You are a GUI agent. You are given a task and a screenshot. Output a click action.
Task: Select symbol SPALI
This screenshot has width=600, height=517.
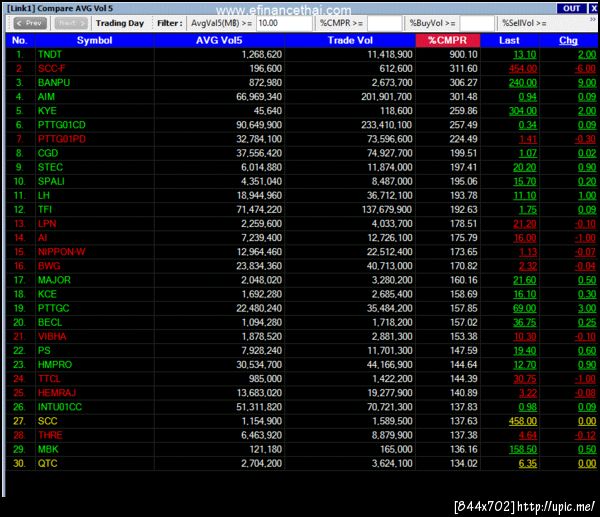click(x=51, y=181)
